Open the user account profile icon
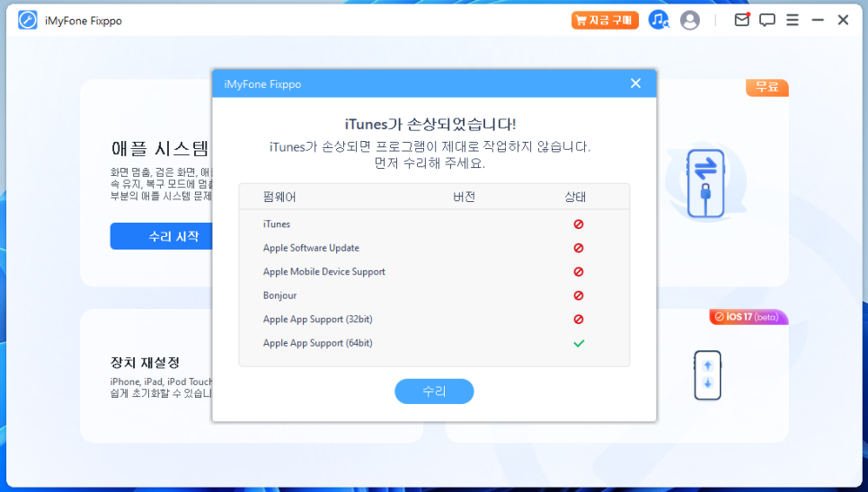The width and height of the screenshot is (868, 492). coord(690,21)
